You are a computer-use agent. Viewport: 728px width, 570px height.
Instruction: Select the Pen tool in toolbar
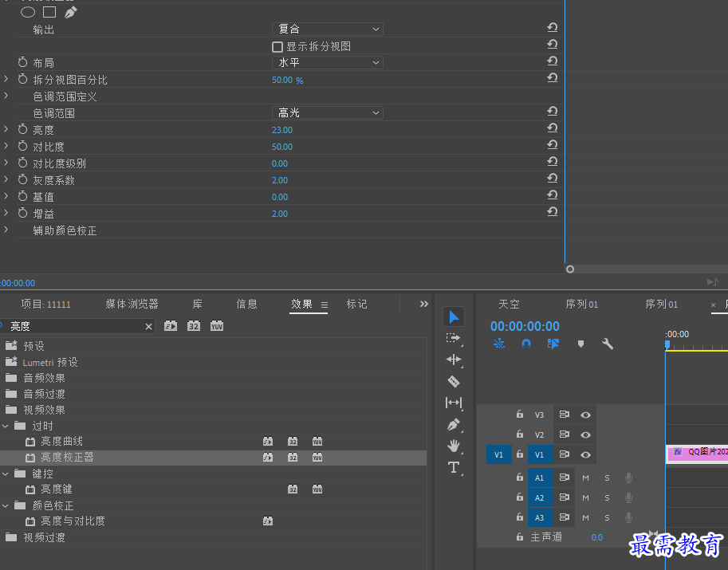coord(454,424)
